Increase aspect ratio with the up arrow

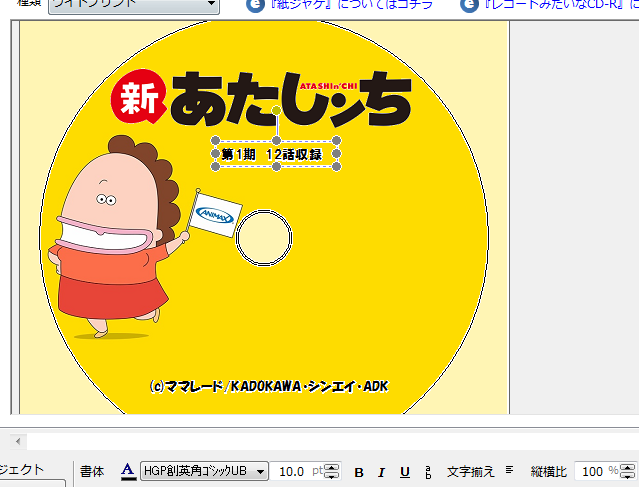pos(627,467)
